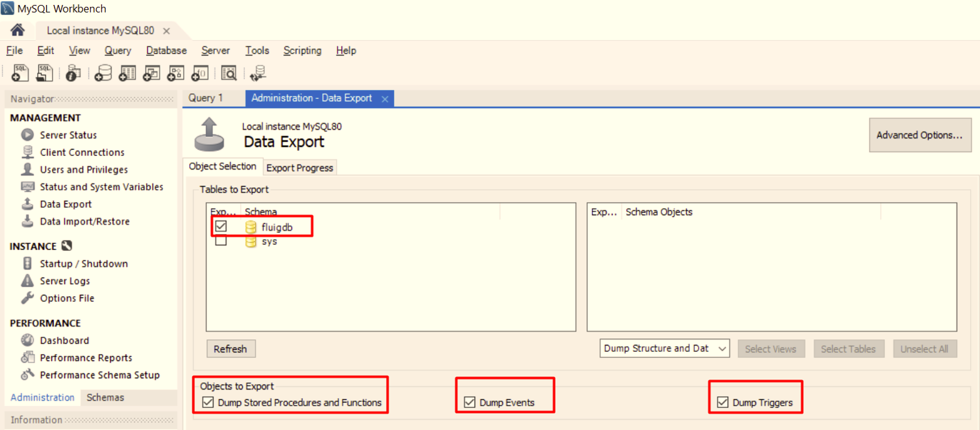Toggle Dump Triggers checkbox
This screenshot has width=980, height=430.
[723, 402]
